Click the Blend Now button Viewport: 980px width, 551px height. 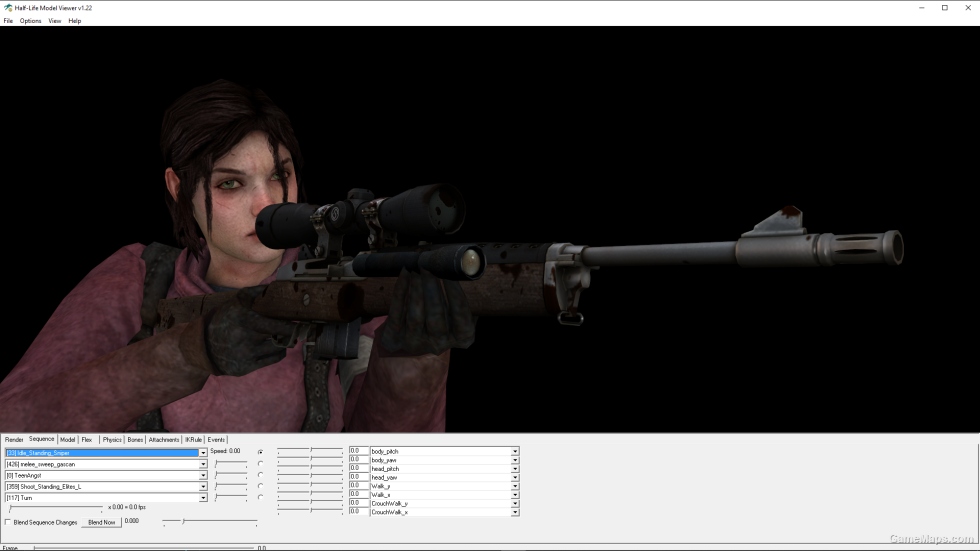pos(101,522)
